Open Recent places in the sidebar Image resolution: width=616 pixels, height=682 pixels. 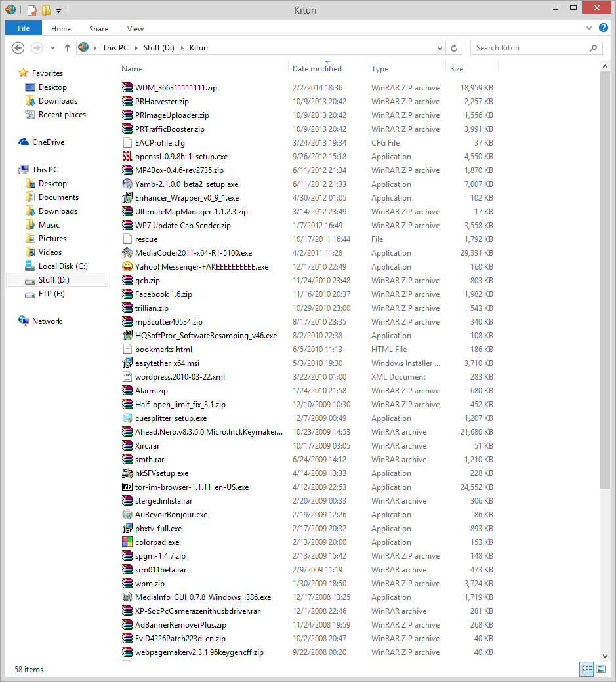62,115
